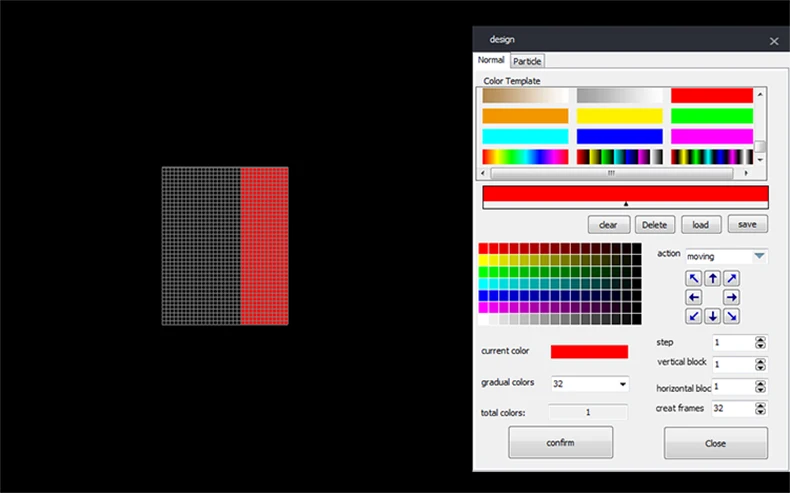Open the action dropdown showing moving
This screenshot has height=493, width=790.
[x=726, y=256]
